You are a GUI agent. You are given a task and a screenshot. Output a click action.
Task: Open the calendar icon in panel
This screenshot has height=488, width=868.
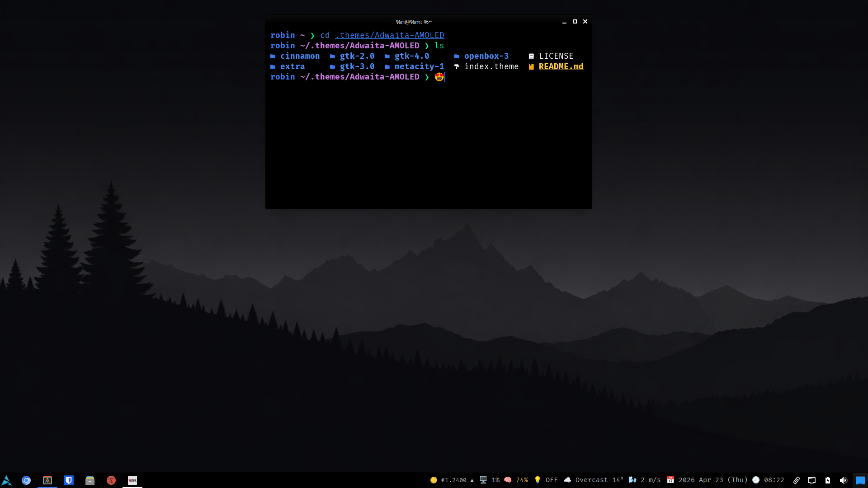pos(670,480)
